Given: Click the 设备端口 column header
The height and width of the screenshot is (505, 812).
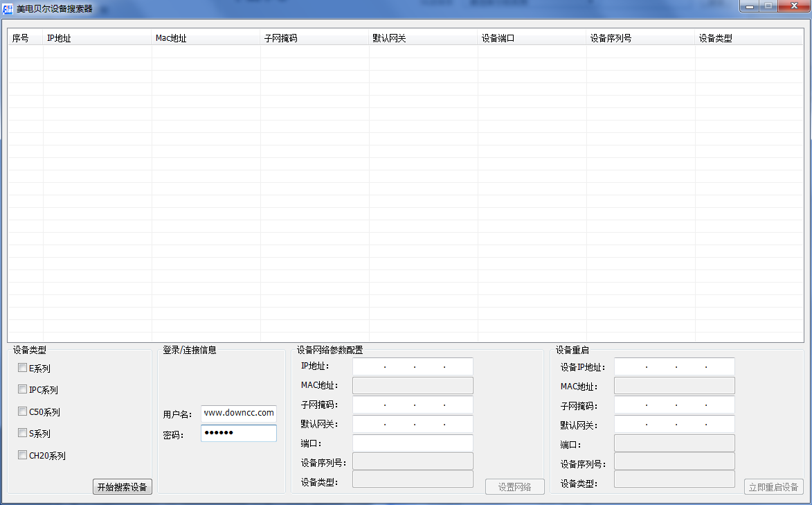Looking at the screenshot, I should click(x=532, y=38).
